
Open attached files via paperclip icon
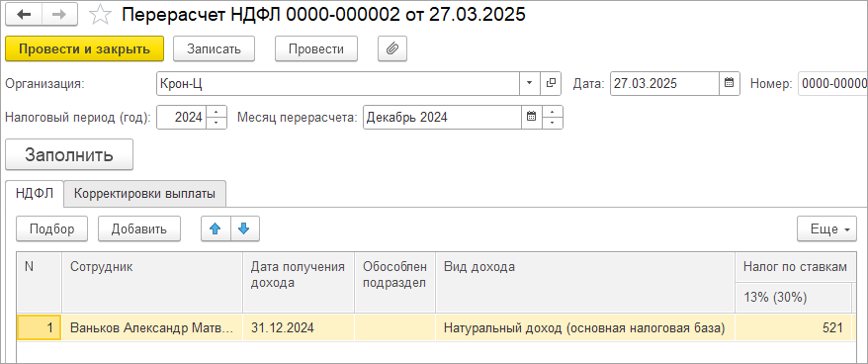point(392,48)
